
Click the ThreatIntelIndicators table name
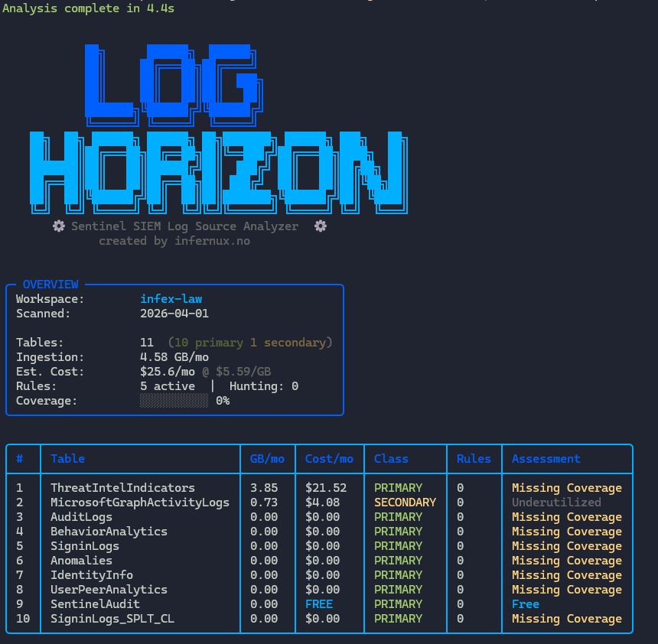coord(123,487)
